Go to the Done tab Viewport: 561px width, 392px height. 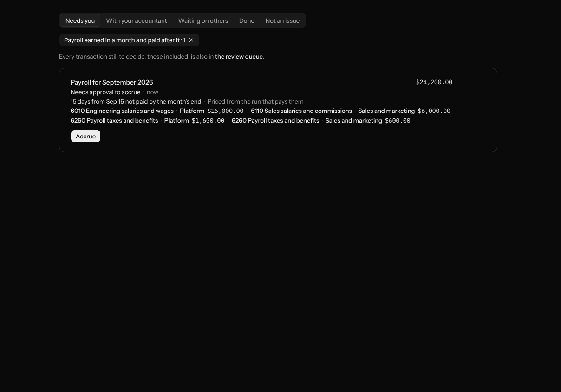(247, 20)
